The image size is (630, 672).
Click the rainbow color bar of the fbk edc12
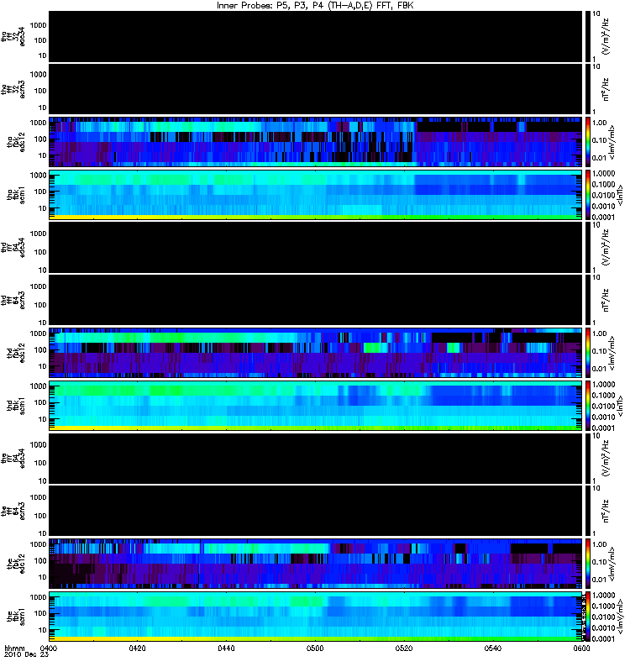587,563
